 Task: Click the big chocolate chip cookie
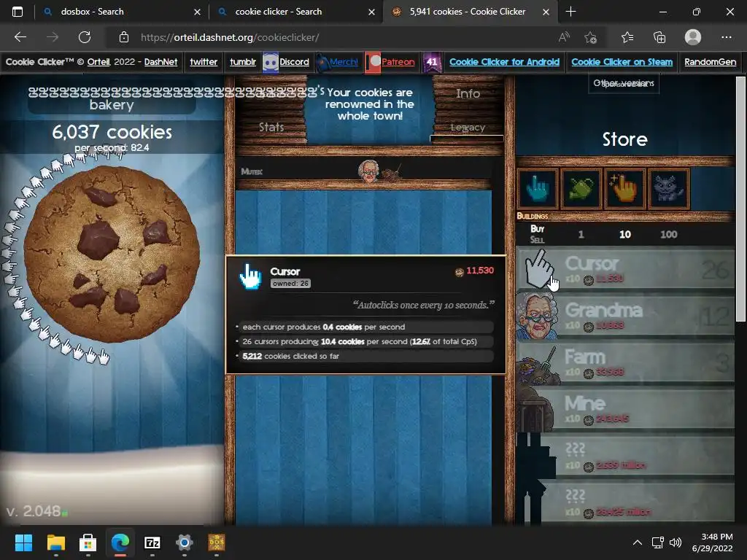tap(112, 254)
